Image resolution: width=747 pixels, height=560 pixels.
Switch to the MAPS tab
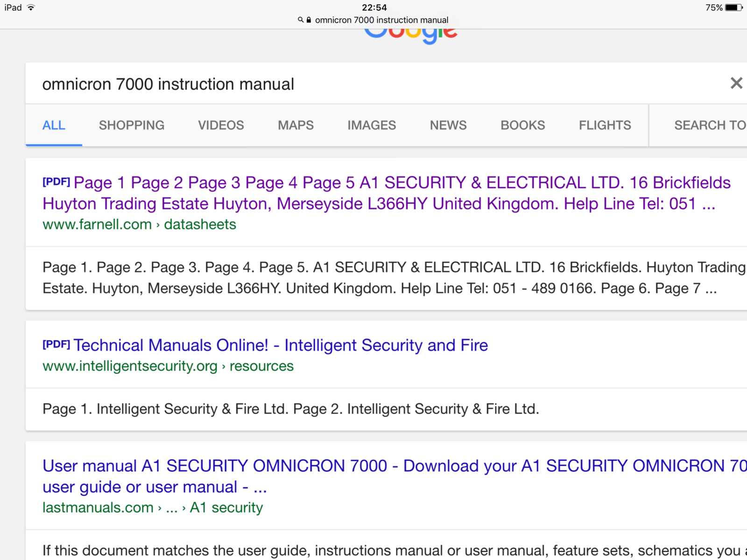pyautogui.click(x=296, y=125)
